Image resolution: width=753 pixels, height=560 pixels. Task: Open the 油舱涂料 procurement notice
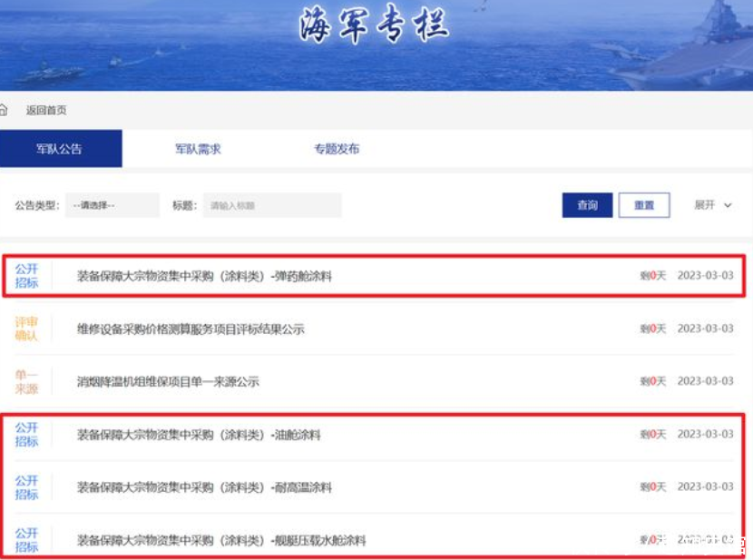coord(199,435)
